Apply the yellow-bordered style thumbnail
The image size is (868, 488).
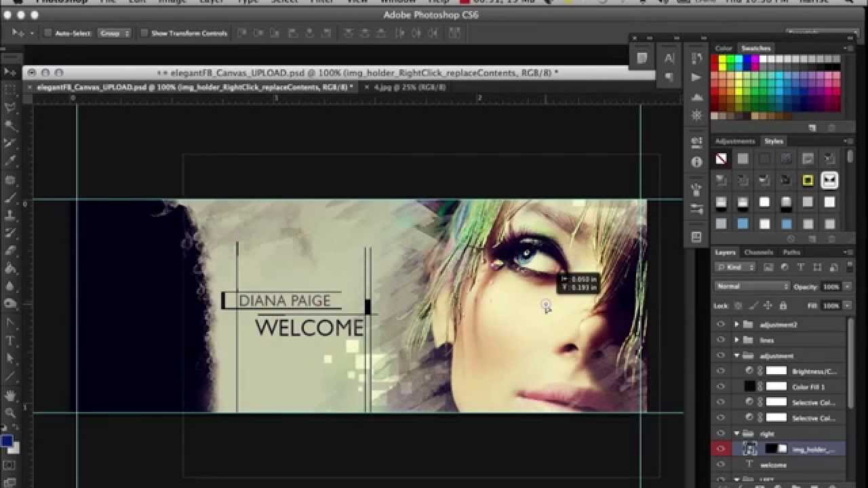(x=808, y=180)
